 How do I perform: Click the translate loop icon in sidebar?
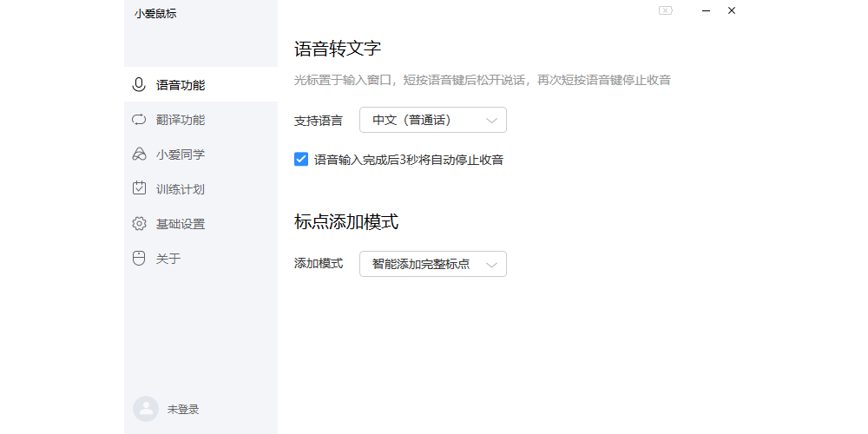point(139,120)
